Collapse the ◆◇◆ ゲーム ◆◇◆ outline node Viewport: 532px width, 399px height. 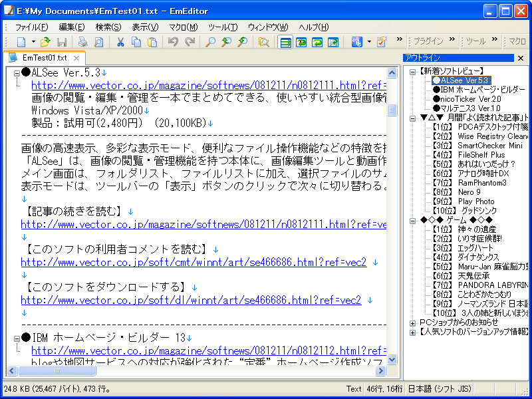412,221
